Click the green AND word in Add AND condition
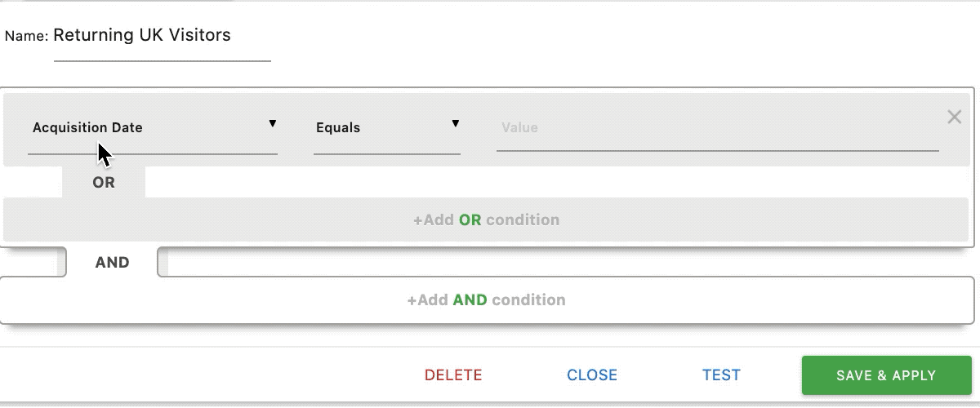Image resolution: width=980 pixels, height=408 pixels. coord(470,299)
